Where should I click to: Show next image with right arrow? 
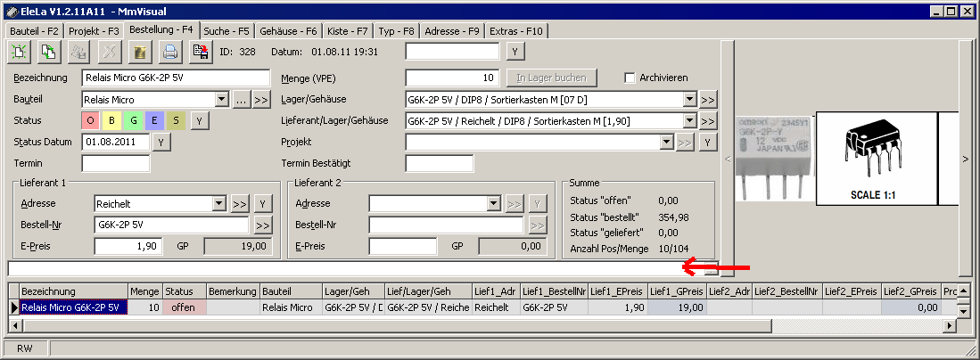pos(966,159)
